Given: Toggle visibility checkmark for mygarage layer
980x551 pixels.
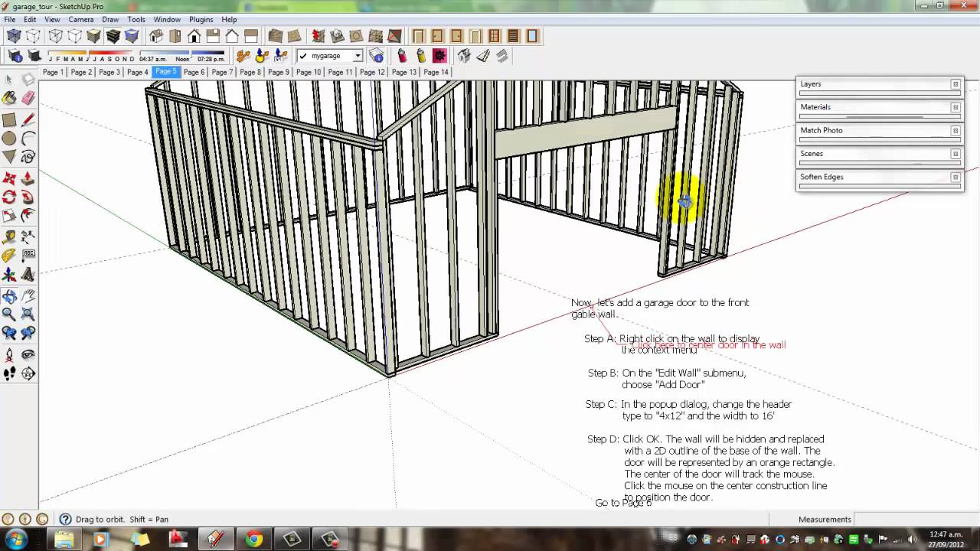Looking at the screenshot, I should [303, 56].
